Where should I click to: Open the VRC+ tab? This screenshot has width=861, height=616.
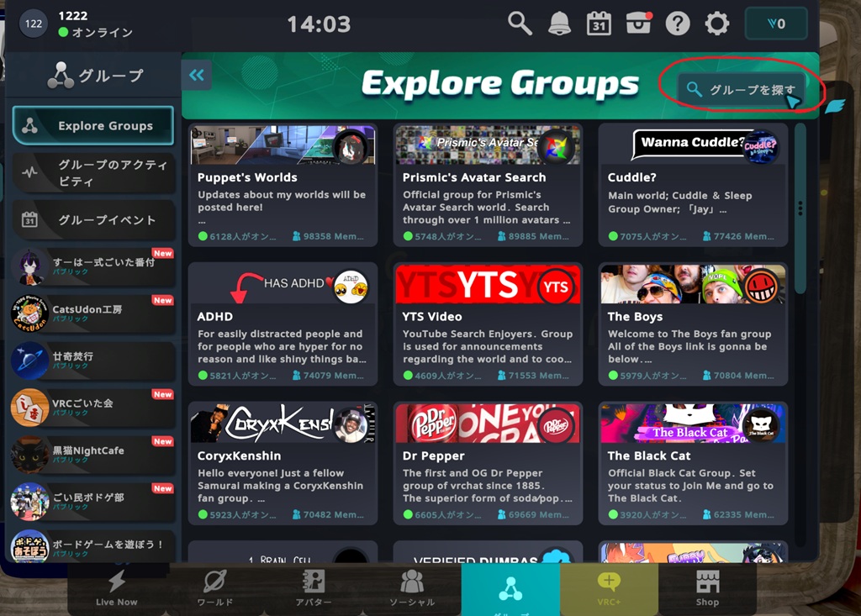tap(609, 589)
